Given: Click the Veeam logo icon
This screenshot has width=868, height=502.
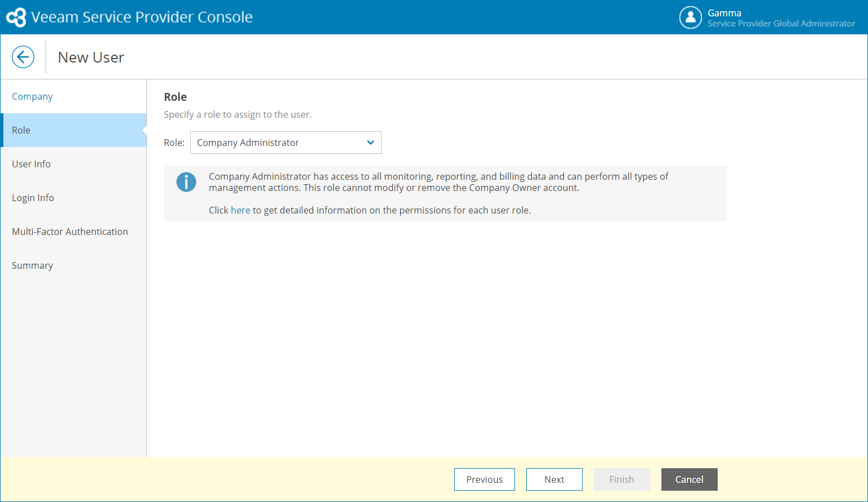Looking at the screenshot, I should pos(16,17).
